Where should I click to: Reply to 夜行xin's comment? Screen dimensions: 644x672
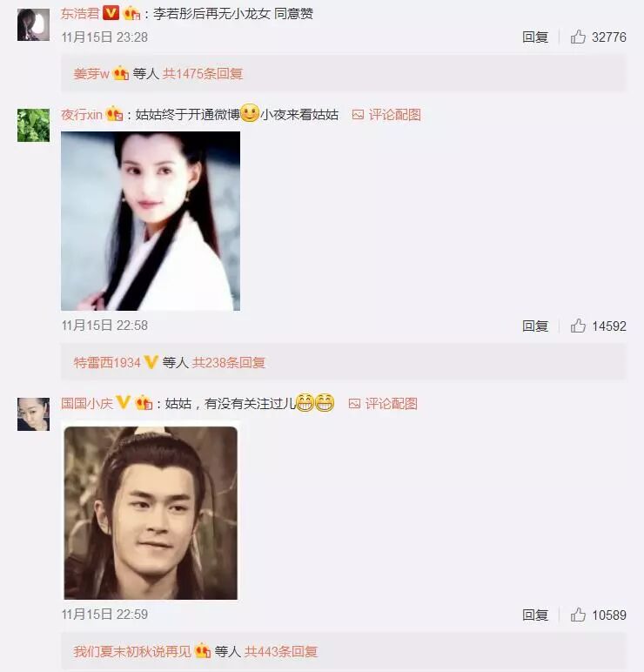tap(534, 326)
